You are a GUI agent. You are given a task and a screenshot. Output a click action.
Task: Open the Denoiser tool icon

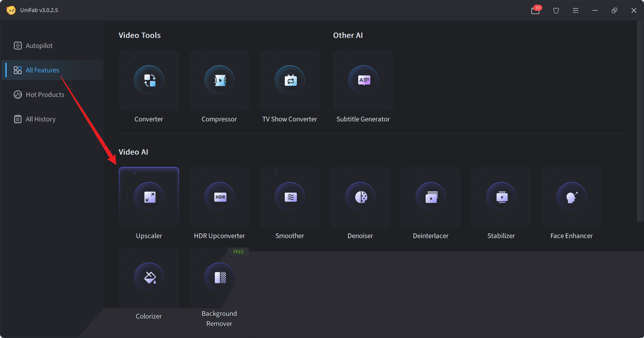(360, 197)
